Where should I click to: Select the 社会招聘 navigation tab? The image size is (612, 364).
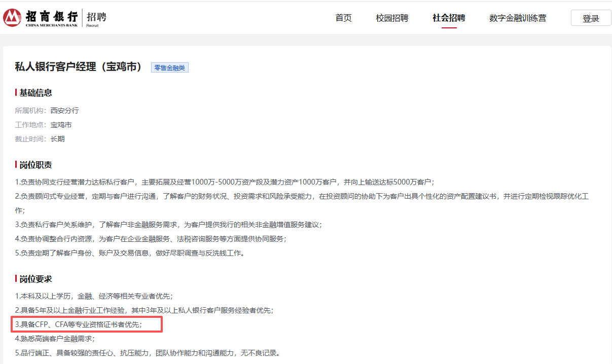point(449,18)
